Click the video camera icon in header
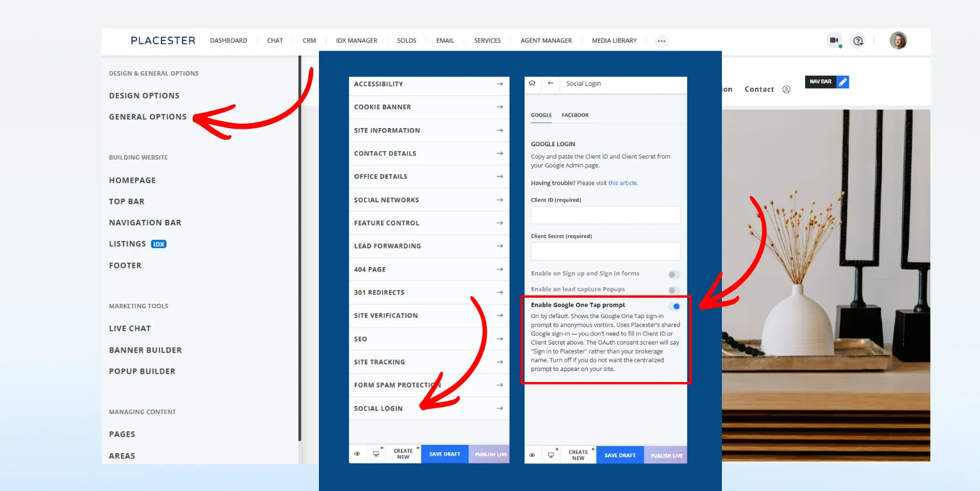This screenshot has width=980, height=491. tap(834, 40)
